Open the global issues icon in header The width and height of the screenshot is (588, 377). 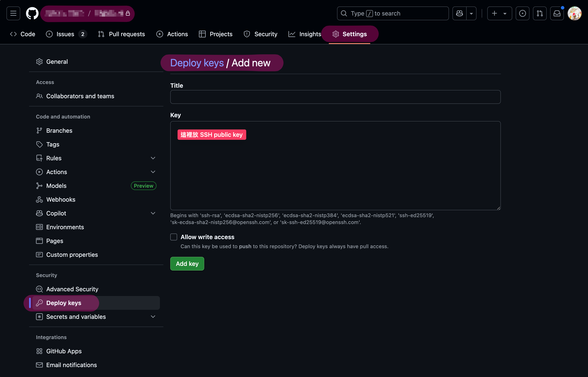[x=522, y=13]
